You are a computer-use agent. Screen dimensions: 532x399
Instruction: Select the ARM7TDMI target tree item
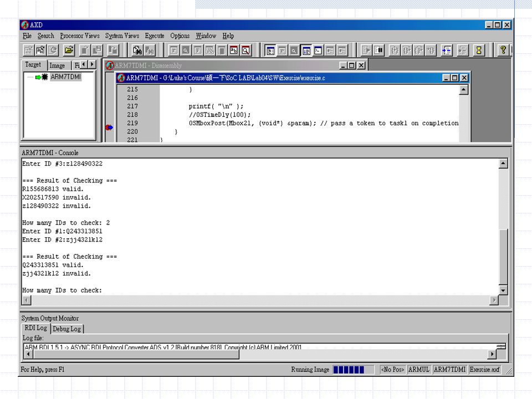point(66,77)
